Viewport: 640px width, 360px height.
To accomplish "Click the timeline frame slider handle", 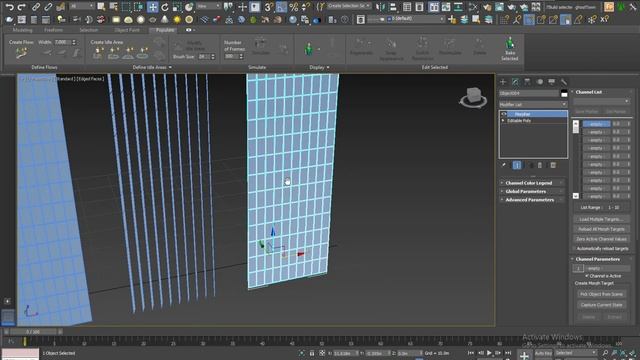I will [x=33, y=332].
